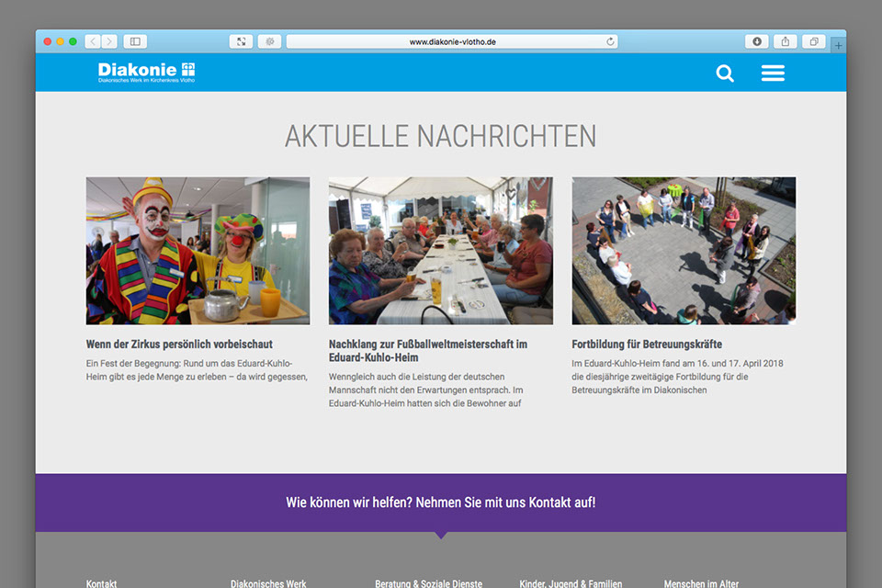
Task: Open the clown circus article photo
Action: click(x=198, y=251)
